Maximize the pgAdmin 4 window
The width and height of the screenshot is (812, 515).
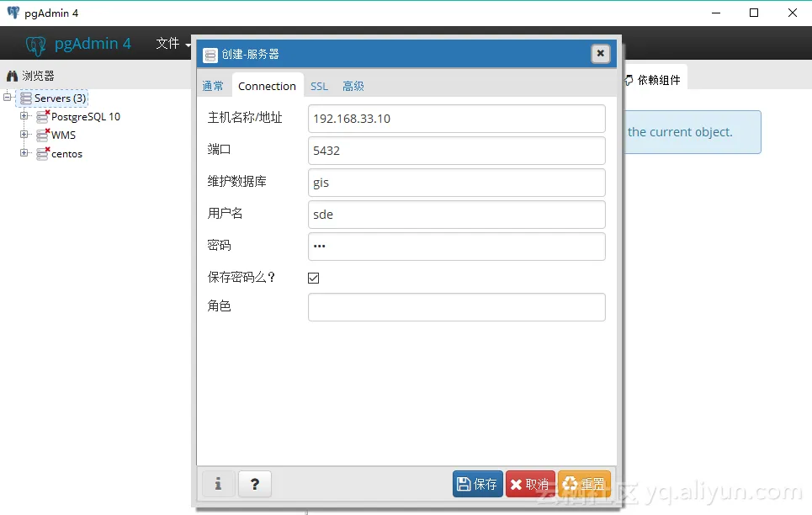coord(754,13)
